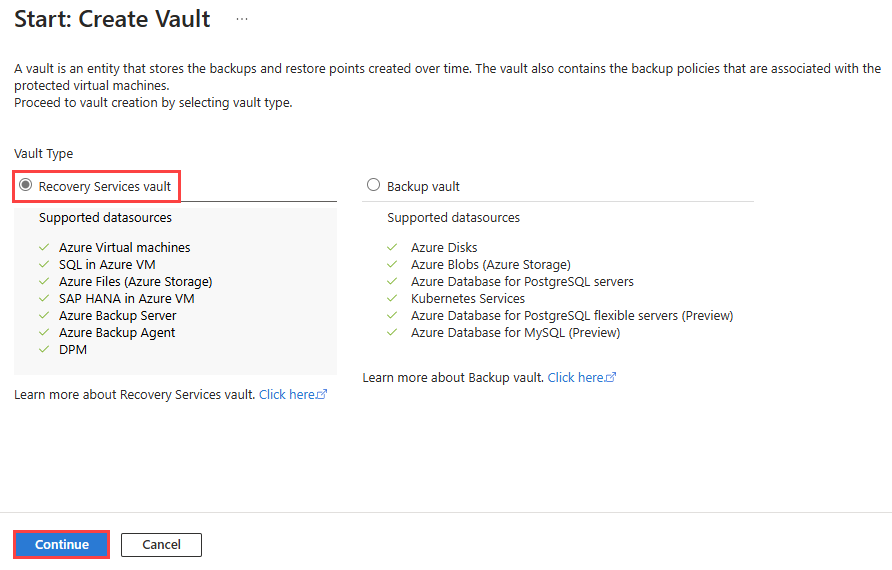This screenshot has width=892, height=570.
Task: Click the SAP HANA in Azure VM item
Action: click(126, 298)
